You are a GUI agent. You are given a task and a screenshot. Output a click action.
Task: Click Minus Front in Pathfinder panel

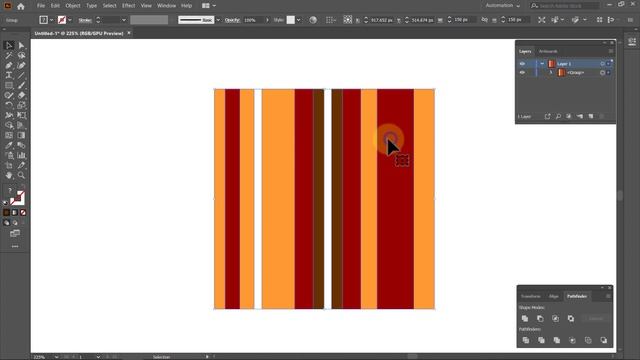(x=540, y=318)
